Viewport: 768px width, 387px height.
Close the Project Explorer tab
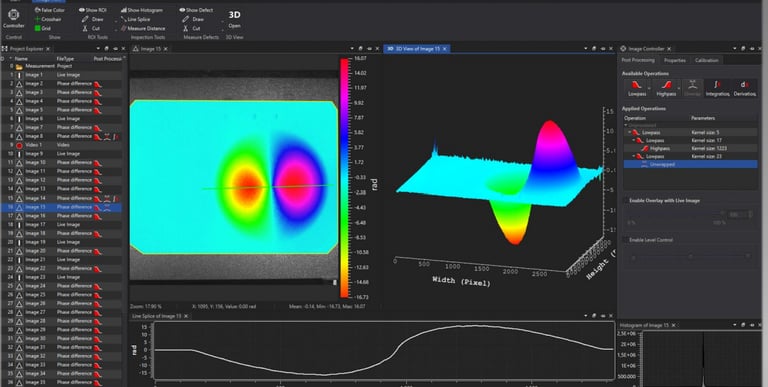pos(48,49)
